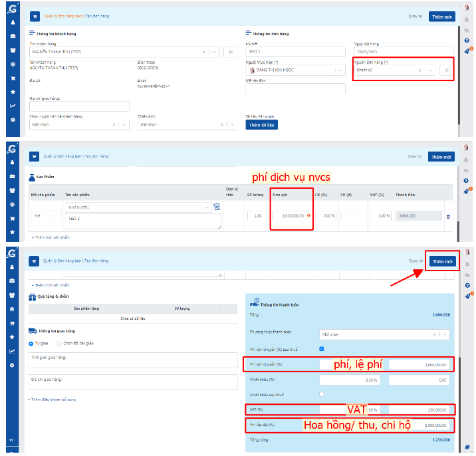Click user avatar on payment screen
This screenshot has height=456, width=476.
pos(467,252)
